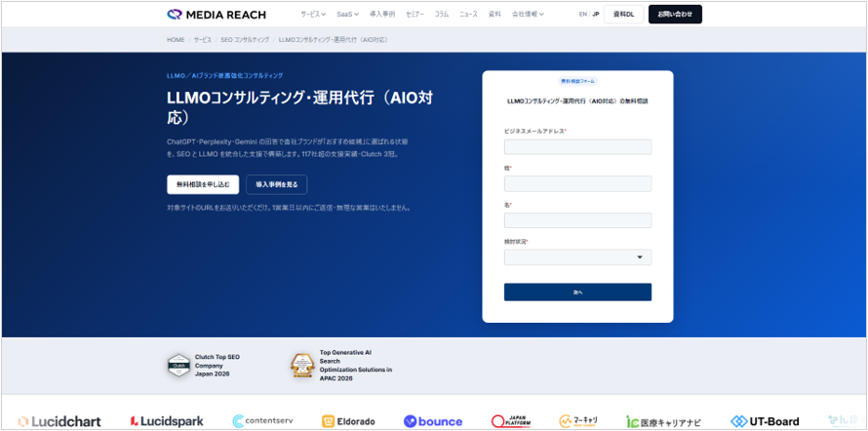Click the LLMO／AIブランド推薦強化コンサルティング subtitle
This screenshot has height=431, width=868.
[225, 75]
